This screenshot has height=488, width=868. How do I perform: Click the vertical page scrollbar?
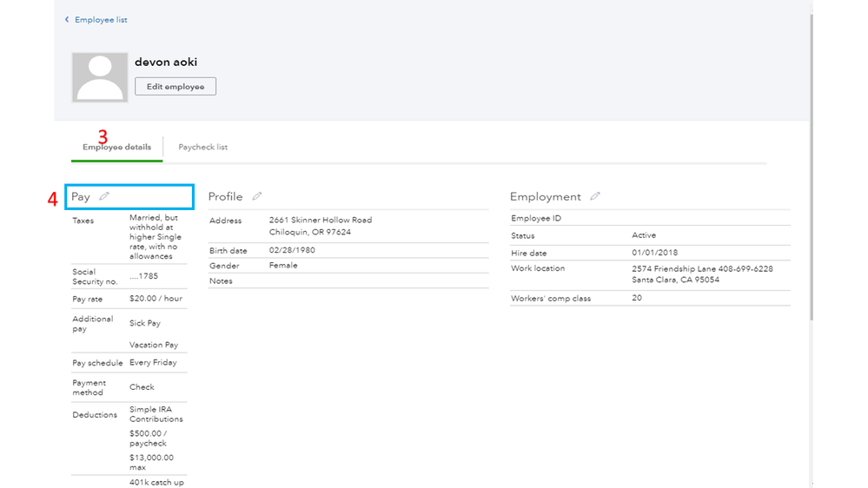[811, 174]
